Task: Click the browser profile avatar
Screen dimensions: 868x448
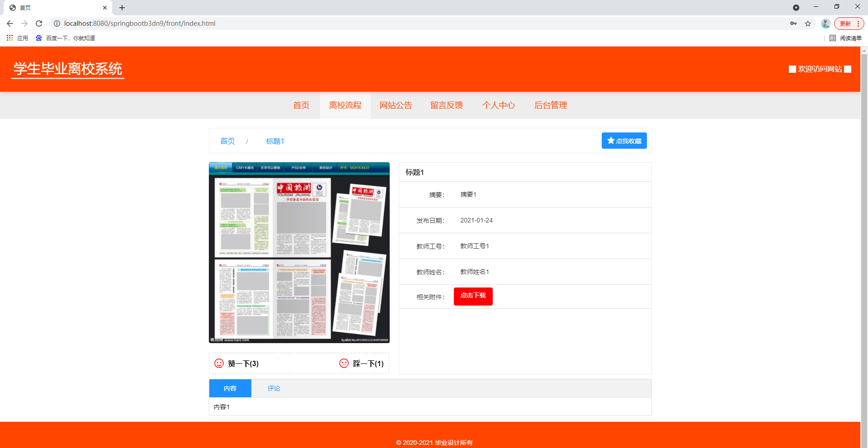Action: coord(825,24)
